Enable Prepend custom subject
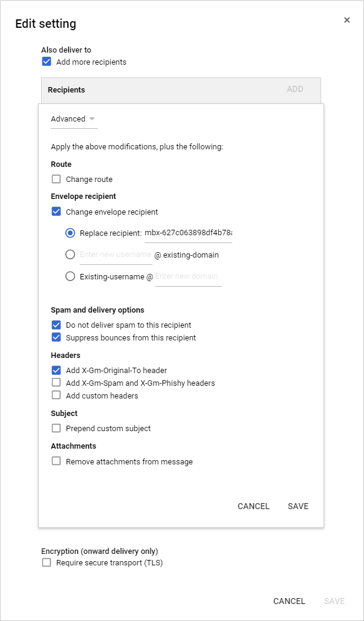364x621 pixels. click(x=56, y=428)
